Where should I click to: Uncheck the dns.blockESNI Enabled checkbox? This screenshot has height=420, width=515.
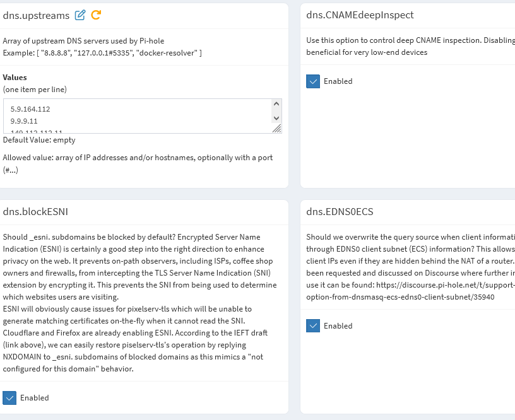(9, 398)
